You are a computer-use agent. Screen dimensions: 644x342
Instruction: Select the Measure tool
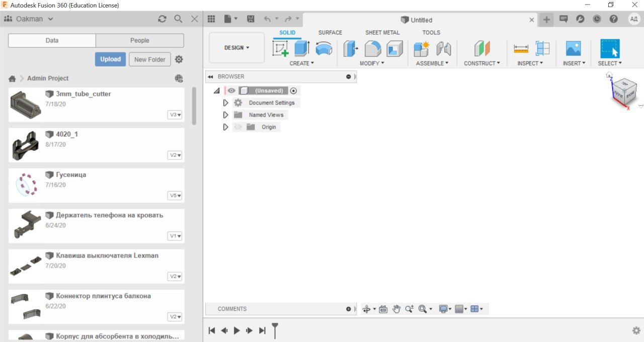click(521, 49)
